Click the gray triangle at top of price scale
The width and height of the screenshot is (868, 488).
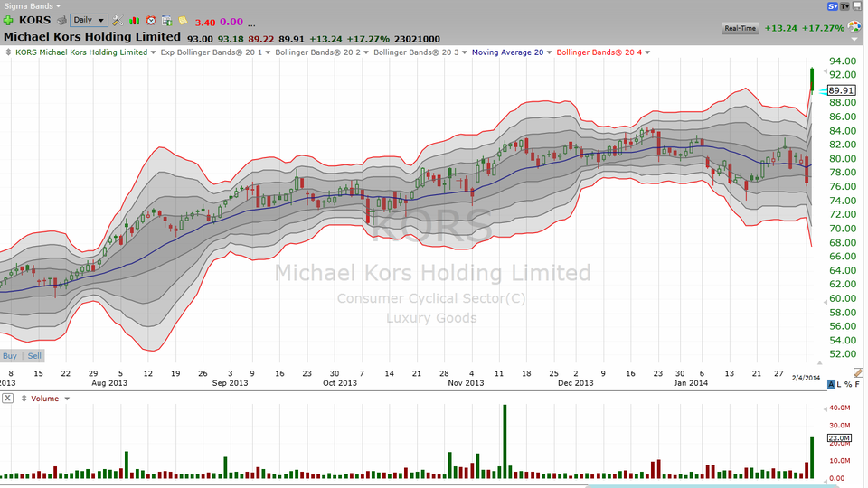coord(826,72)
